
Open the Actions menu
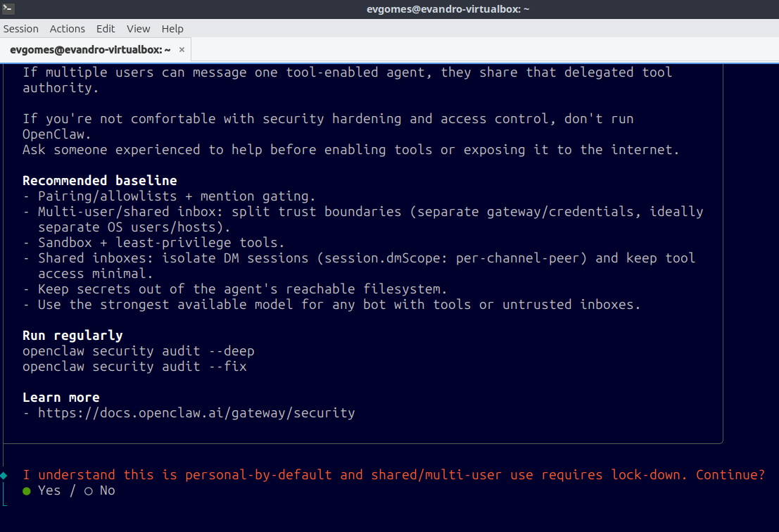click(67, 29)
